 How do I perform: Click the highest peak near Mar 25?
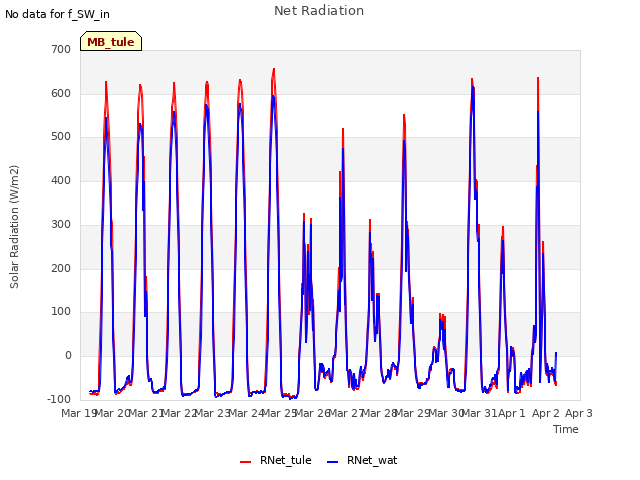(274, 69)
